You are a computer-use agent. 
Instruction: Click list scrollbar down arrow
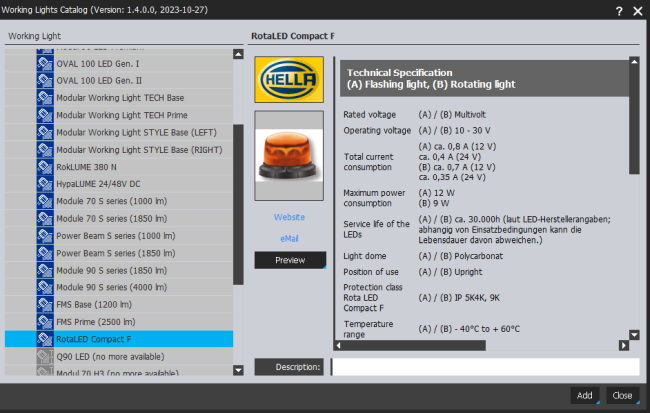pos(238,370)
